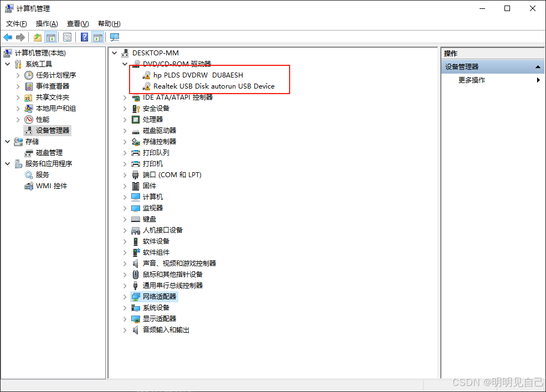The image size is (546, 392).
Task: Click the 安全设备 security device icon
Action: [136, 109]
